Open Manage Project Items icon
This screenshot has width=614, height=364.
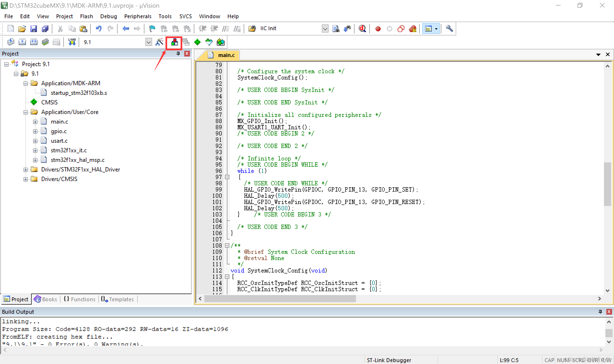[174, 42]
